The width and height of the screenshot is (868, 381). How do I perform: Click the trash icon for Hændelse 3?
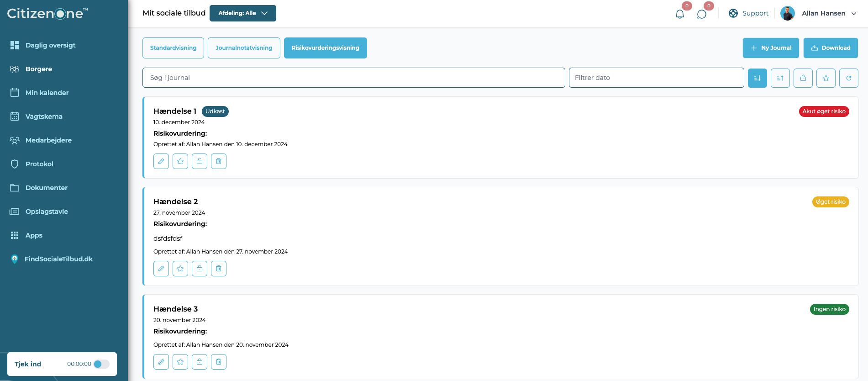click(219, 362)
